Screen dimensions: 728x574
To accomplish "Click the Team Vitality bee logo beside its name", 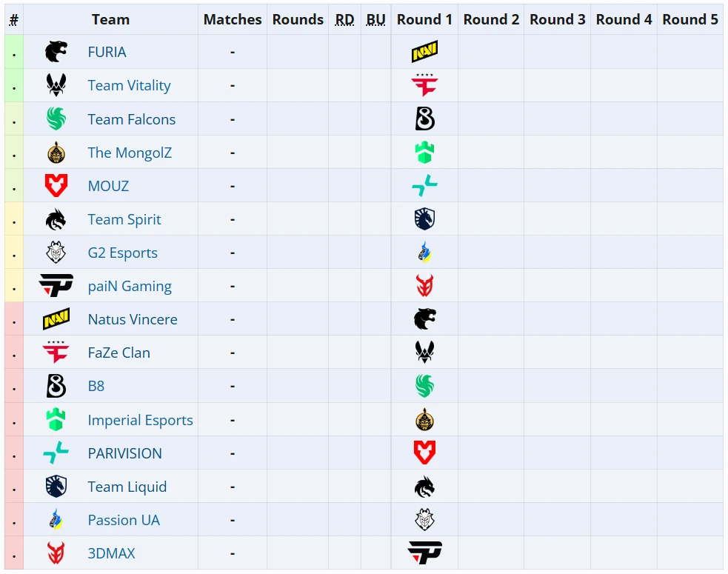I will pyautogui.click(x=56, y=85).
